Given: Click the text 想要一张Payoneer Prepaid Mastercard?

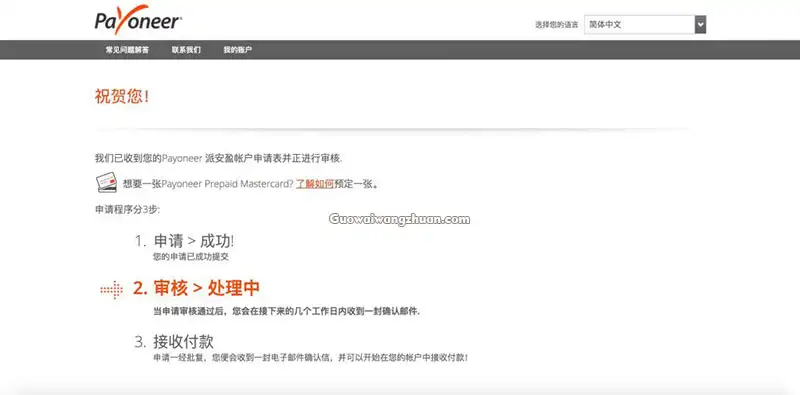Looking at the screenshot, I should (x=208, y=184).
